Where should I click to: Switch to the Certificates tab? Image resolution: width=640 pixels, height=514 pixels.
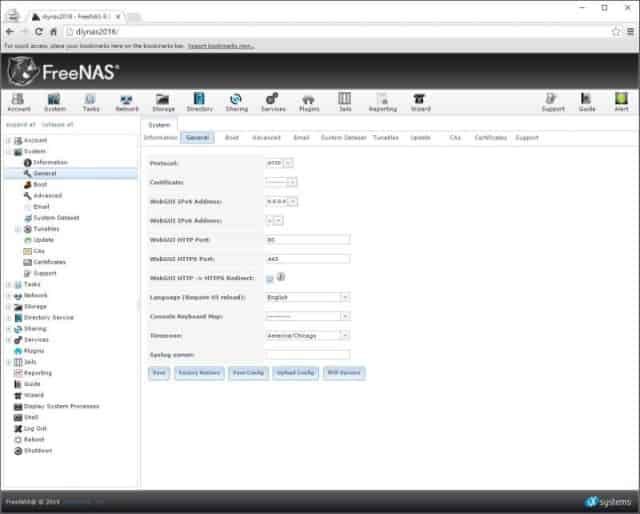pyautogui.click(x=491, y=138)
